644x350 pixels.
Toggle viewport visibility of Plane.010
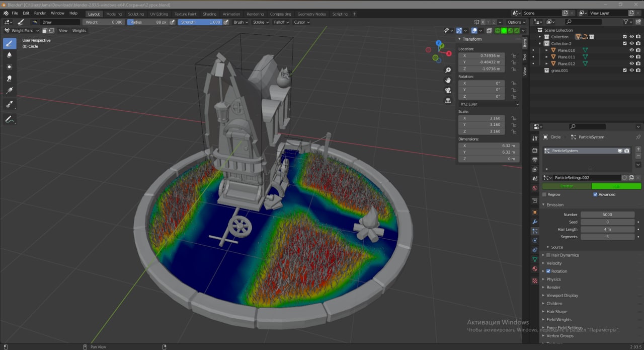point(631,50)
